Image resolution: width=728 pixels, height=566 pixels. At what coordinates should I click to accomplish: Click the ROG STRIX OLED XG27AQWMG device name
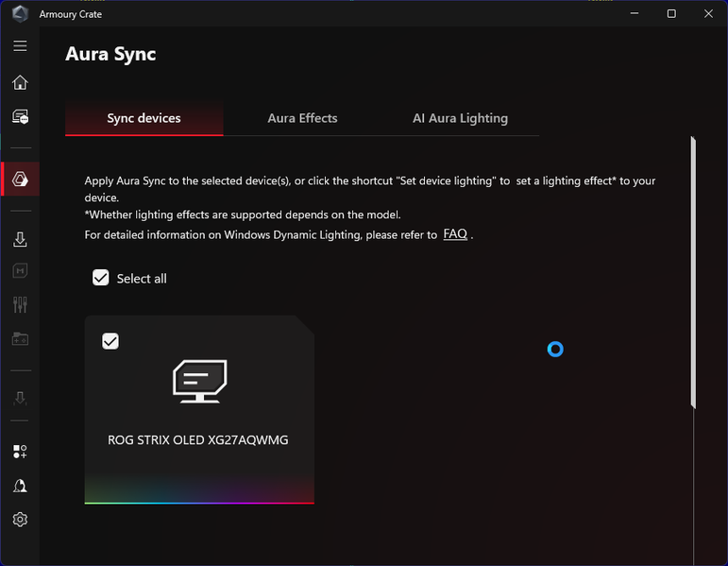197,439
